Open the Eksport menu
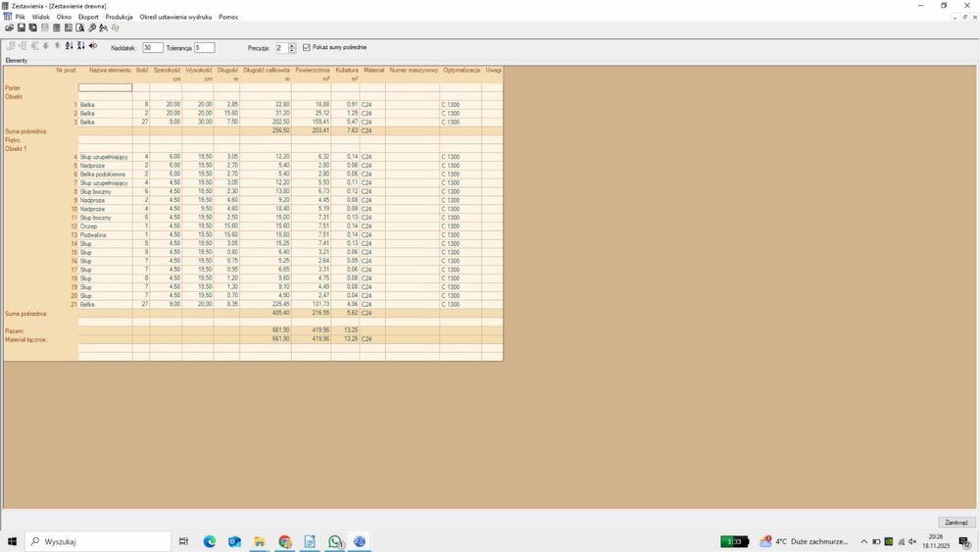980x552 pixels. point(88,17)
